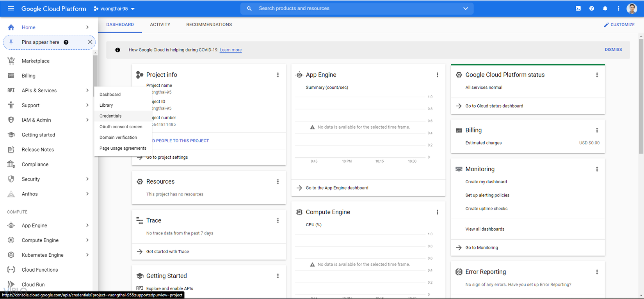The width and height of the screenshot is (644, 299).
Task: Open the notifications bell
Action: coord(605,8)
